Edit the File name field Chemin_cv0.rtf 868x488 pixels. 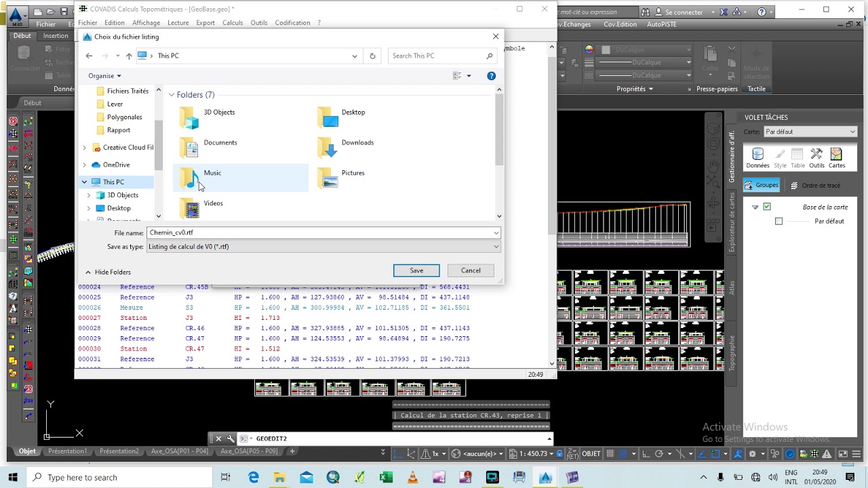pyautogui.click(x=319, y=232)
